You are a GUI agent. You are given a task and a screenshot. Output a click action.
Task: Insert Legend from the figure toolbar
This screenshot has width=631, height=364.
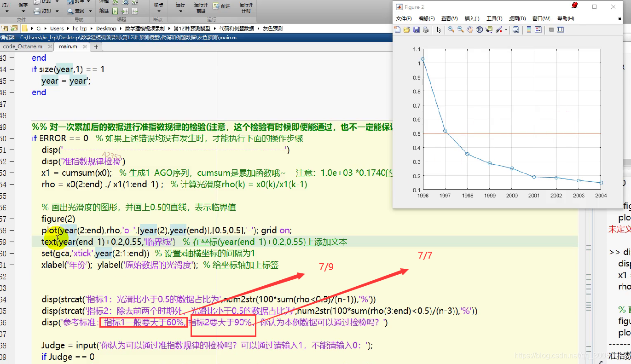[x=538, y=30]
